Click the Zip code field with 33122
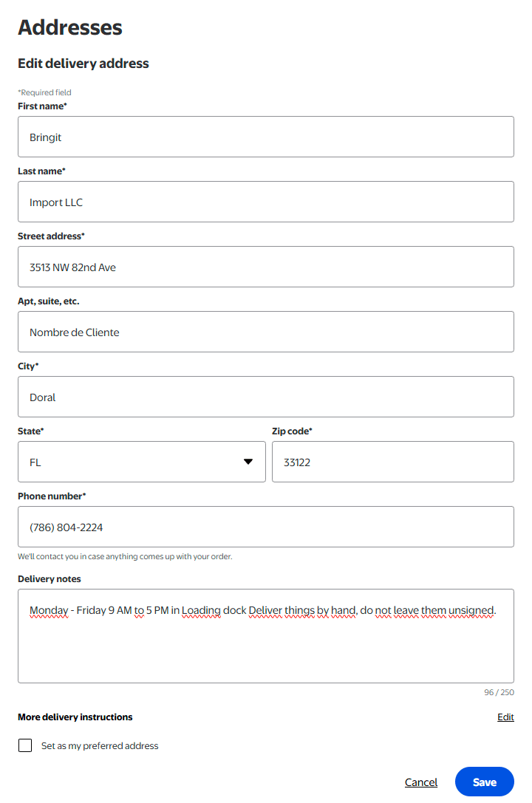Viewport: 532px width, 803px height. (x=393, y=462)
